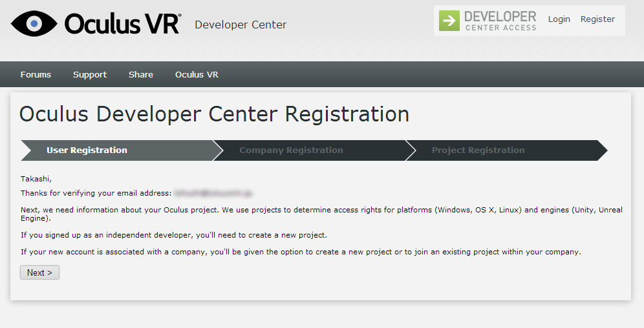
Task: Open the Register link
Action: pyautogui.click(x=597, y=19)
